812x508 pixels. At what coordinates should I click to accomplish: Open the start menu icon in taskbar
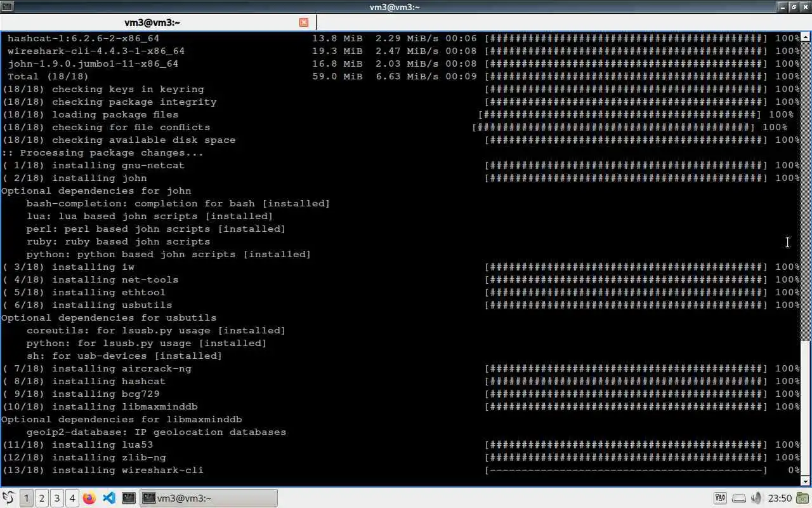coord(8,498)
